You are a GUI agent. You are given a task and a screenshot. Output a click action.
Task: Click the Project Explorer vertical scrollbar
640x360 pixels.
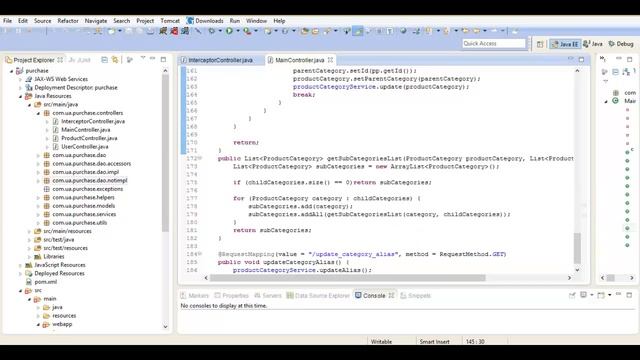[x=165, y=153]
